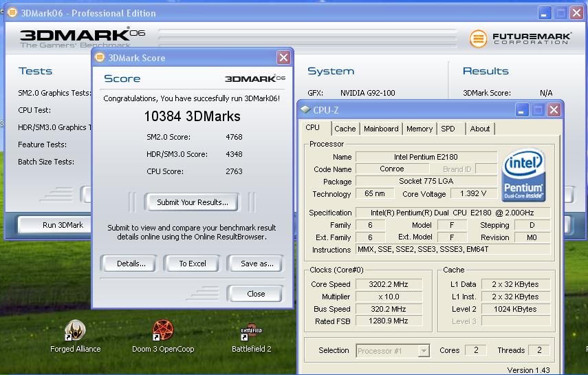Open the Mainboard tab in CPU-Z
This screenshot has height=375, width=588.
tap(381, 129)
